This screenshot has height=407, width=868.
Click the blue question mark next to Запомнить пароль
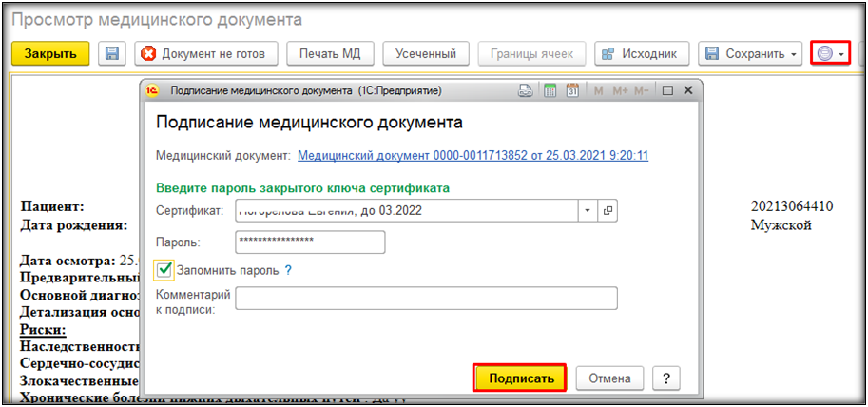pyautogui.click(x=288, y=270)
